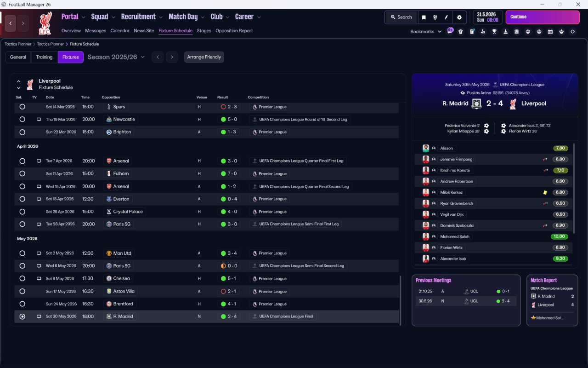This screenshot has height=368, width=588.
Task: Click the pencil edit icon
Action: (x=446, y=17)
